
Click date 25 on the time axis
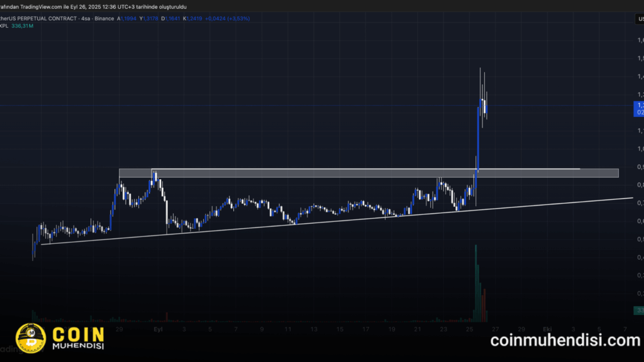[x=470, y=329]
